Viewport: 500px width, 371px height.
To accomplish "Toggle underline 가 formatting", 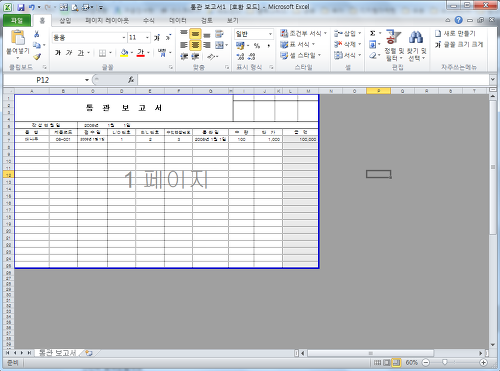I will point(80,53).
